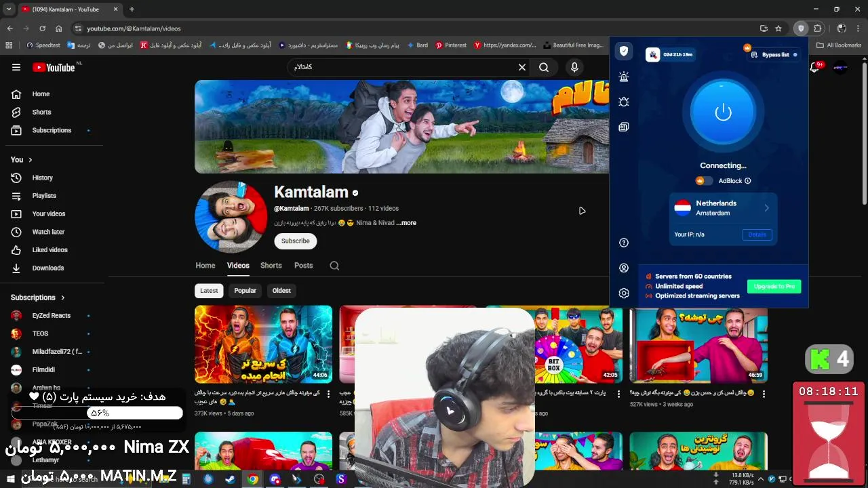The width and height of the screenshot is (868, 488).
Task: Clear the search box with the X icon
Action: coord(522,67)
